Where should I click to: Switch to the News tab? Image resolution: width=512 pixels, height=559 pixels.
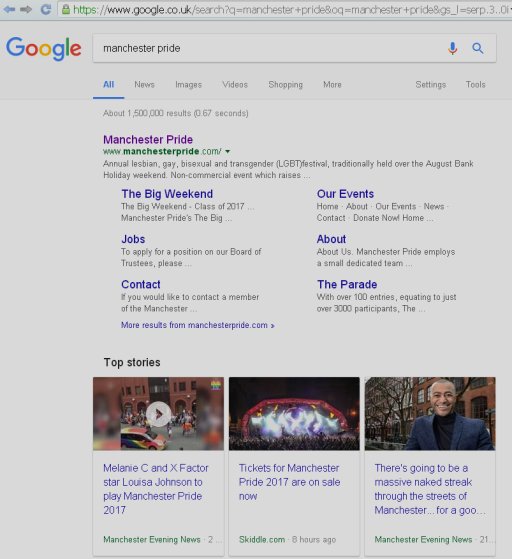point(144,84)
